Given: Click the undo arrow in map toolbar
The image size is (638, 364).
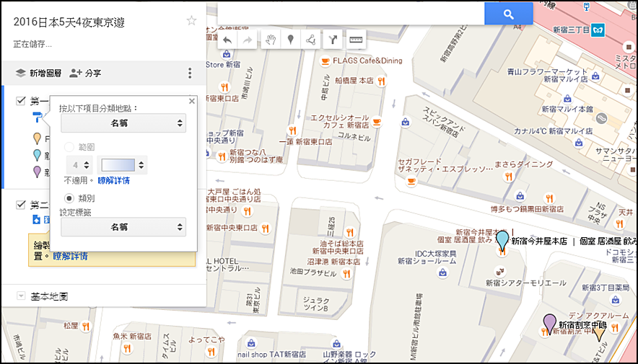Looking at the screenshot, I should (227, 40).
